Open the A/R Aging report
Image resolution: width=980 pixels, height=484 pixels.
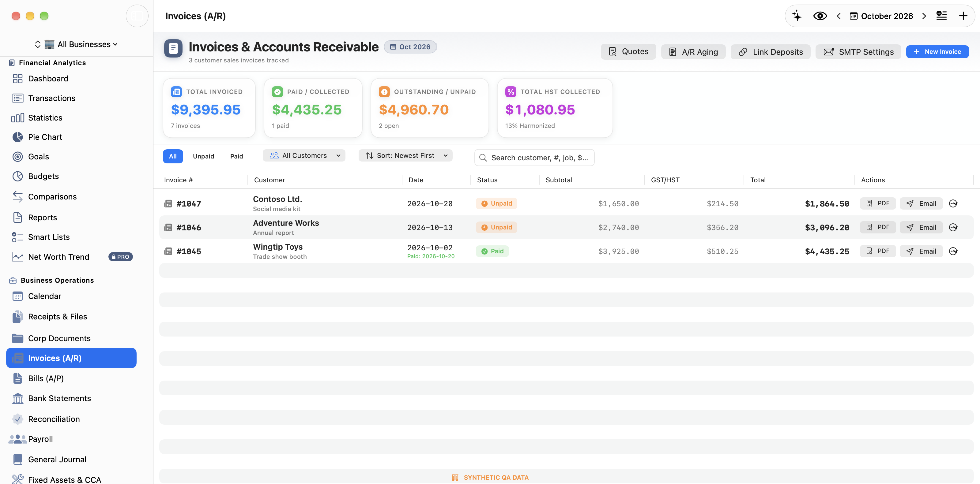pyautogui.click(x=693, y=52)
